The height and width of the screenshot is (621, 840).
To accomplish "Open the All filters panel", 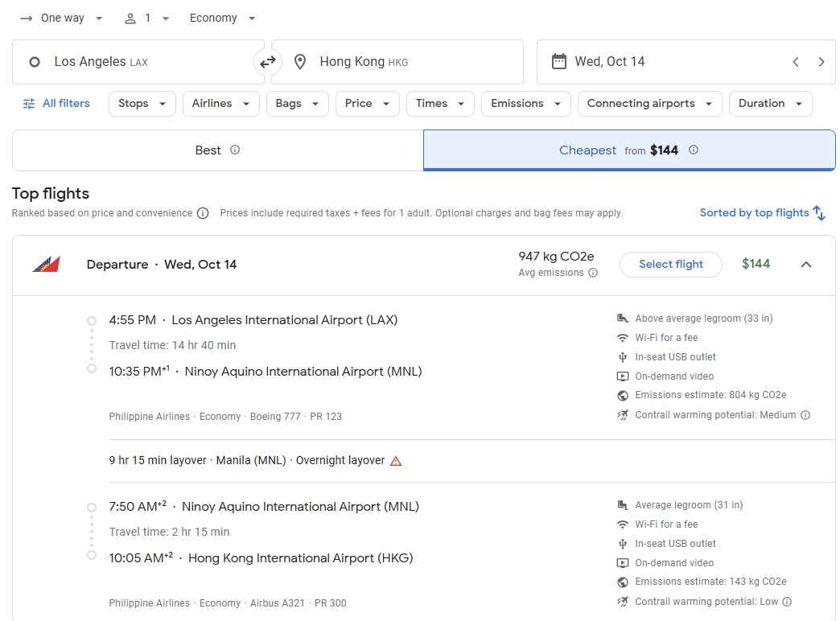I will (x=56, y=104).
